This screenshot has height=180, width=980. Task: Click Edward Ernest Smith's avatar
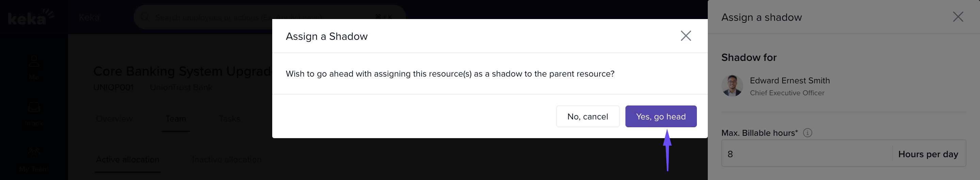[x=732, y=86]
